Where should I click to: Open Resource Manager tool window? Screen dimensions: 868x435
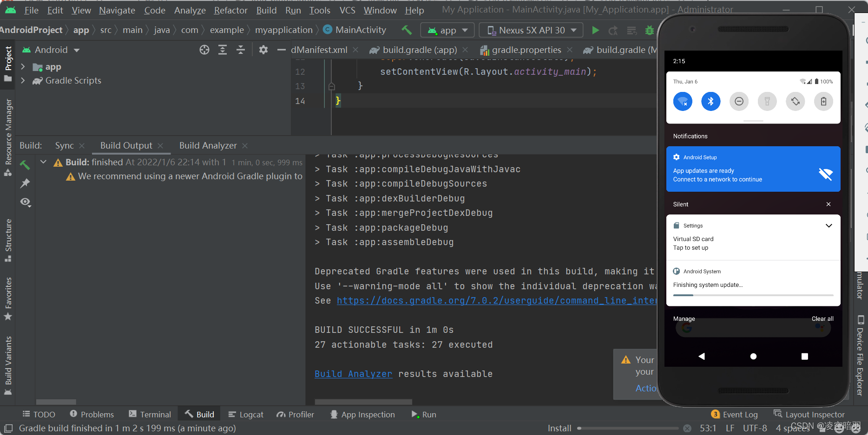8,137
